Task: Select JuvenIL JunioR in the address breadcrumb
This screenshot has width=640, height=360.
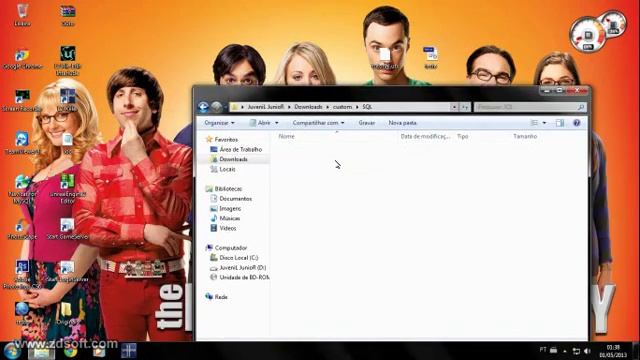Action: click(x=265, y=107)
